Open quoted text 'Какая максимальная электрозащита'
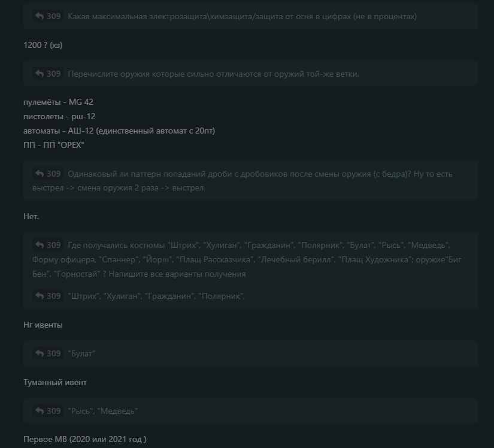Image resolution: width=494 pixels, height=448 pixels. pos(242,16)
